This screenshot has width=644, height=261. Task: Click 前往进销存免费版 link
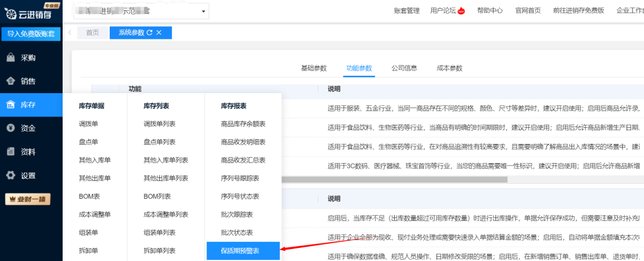point(578,11)
